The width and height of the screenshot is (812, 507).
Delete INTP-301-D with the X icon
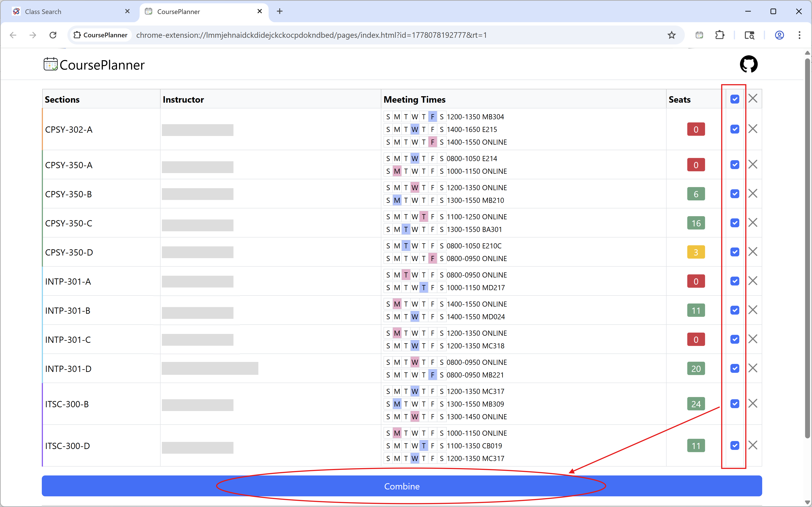tap(753, 368)
